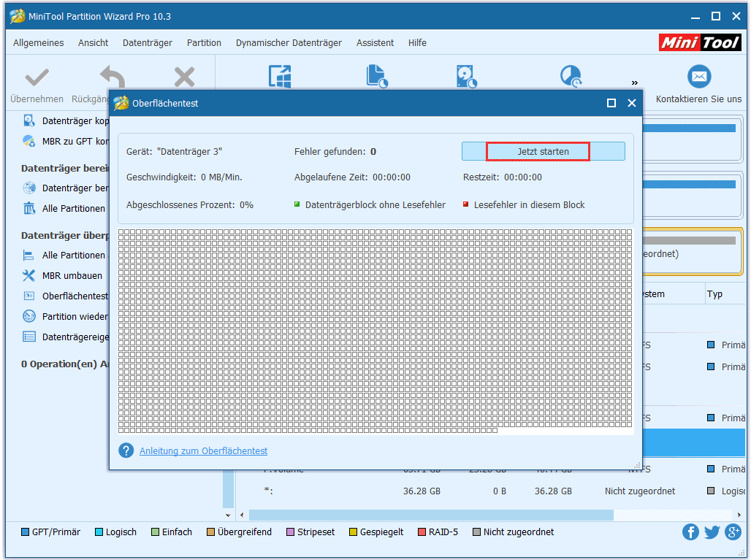Select MBR umbauen tools icon

(x=29, y=275)
